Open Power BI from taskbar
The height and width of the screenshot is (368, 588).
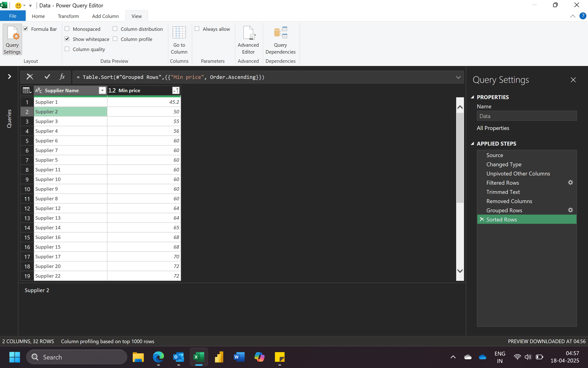pos(219,357)
